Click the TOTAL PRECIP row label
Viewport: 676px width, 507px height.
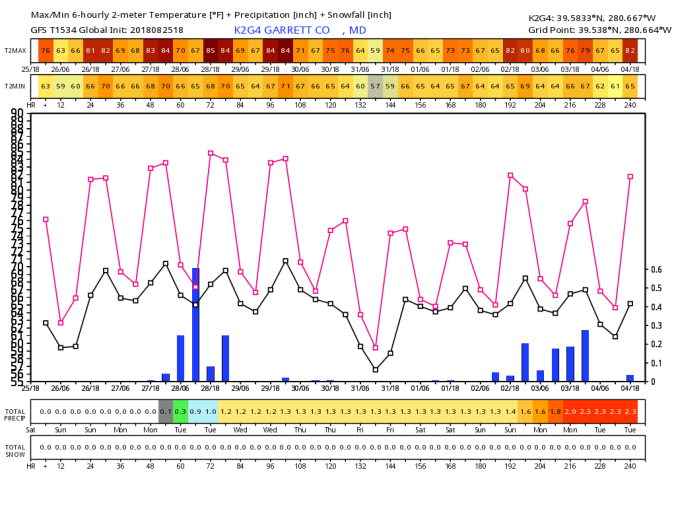[15, 412]
